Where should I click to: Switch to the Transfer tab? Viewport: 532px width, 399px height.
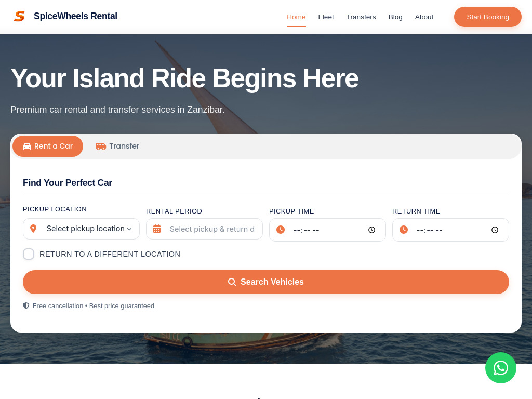[117, 146]
